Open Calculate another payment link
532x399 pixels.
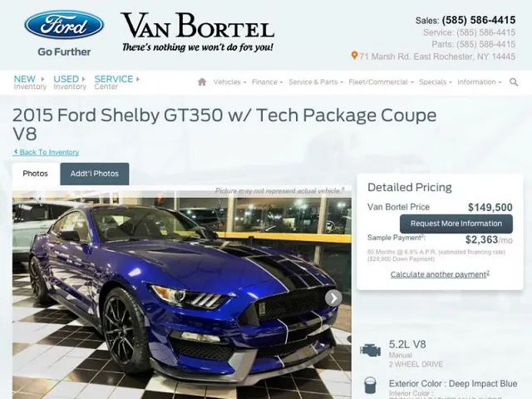(x=440, y=274)
